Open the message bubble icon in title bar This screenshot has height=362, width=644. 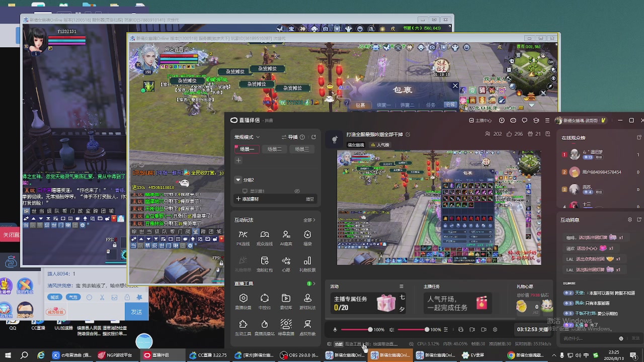coord(525,121)
